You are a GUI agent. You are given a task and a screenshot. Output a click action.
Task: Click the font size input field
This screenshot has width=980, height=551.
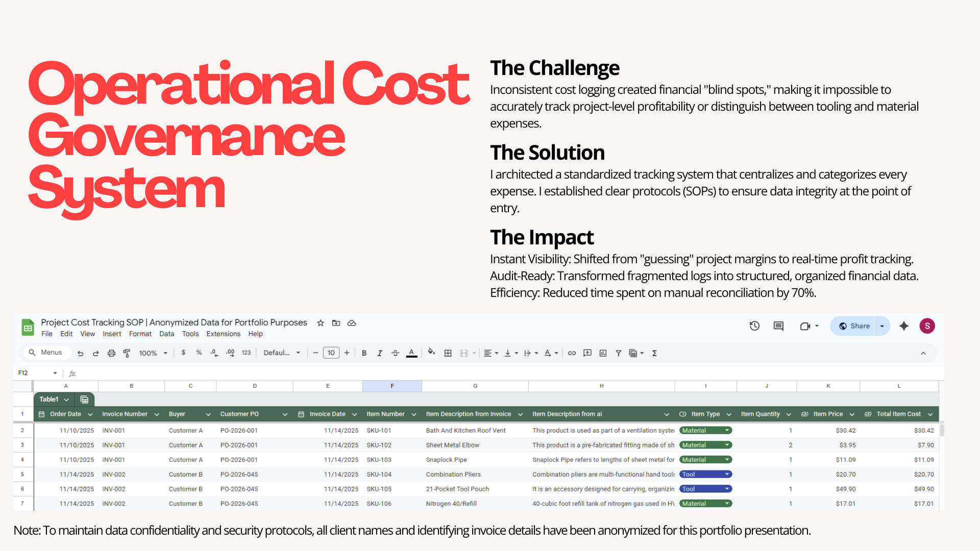tap(331, 353)
